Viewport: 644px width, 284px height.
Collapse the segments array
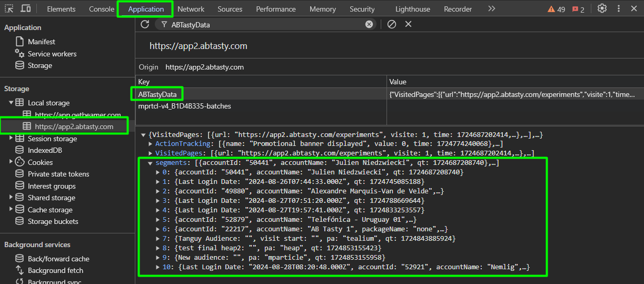151,163
